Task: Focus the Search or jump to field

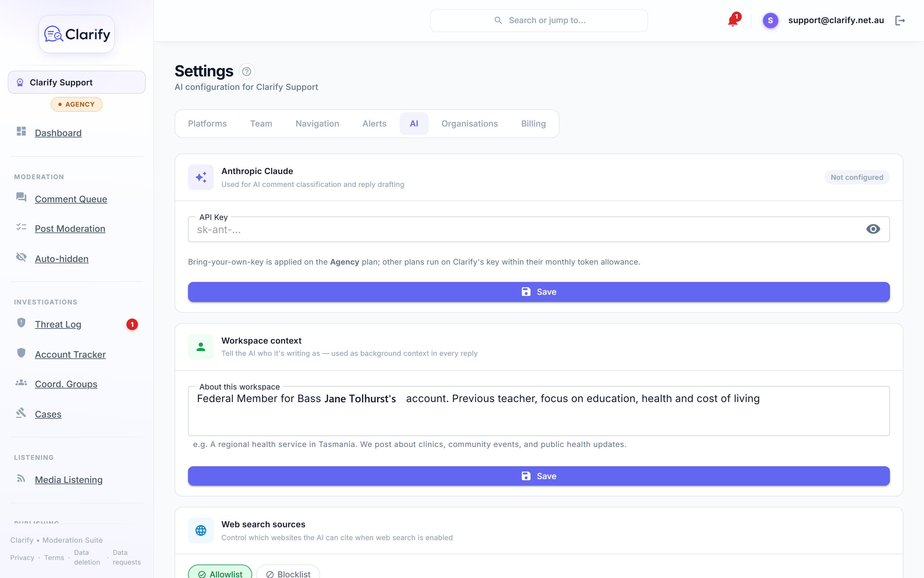Action: 539,21
